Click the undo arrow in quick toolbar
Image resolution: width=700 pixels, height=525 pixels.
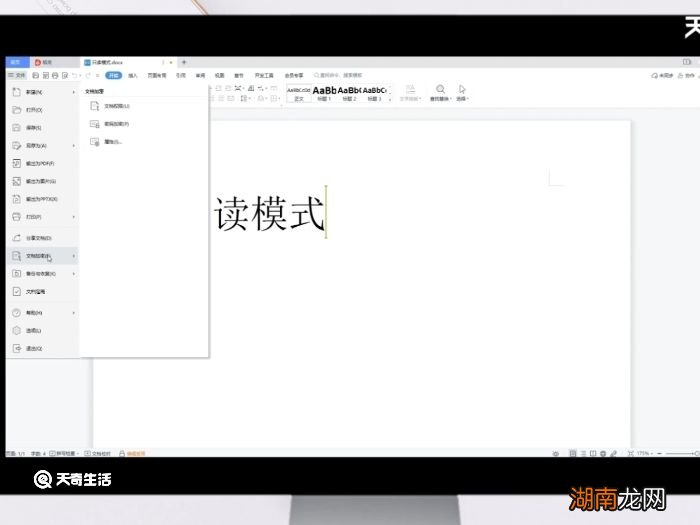click(75, 75)
